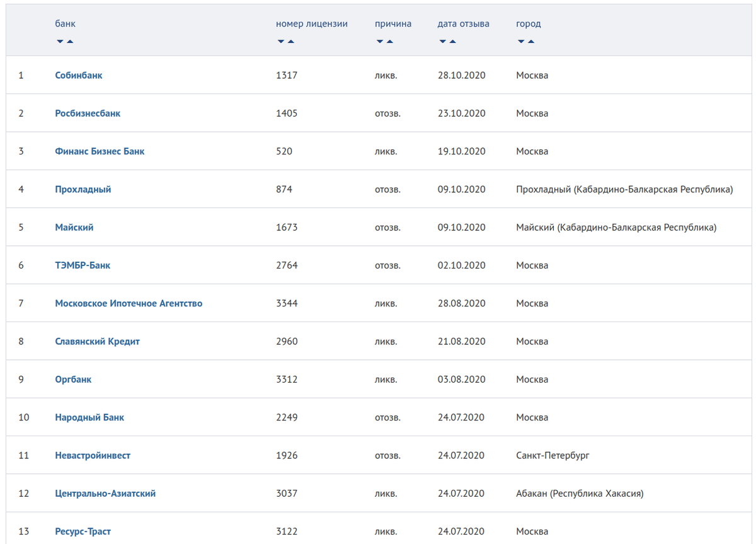The width and height of the screenshot is (756, 544).
Task: Sort дата отзыва descending arrow
Action: click(x=443, y=42)
